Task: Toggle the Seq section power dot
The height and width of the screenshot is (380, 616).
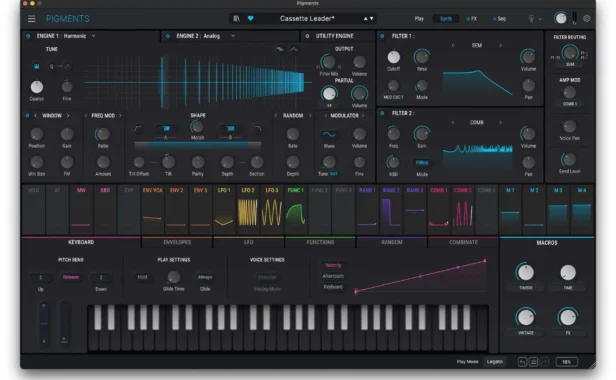Action: tap(494, 19)
